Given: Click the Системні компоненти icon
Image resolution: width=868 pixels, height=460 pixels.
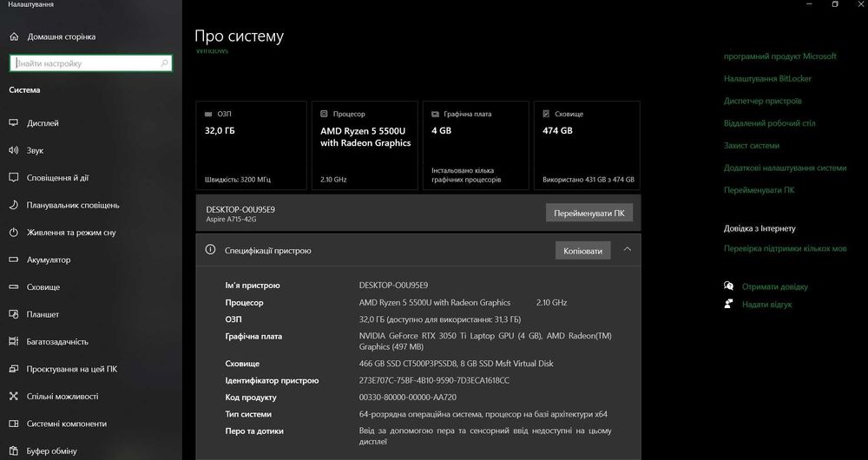Looking at the screenshot, I should (14, 424).
